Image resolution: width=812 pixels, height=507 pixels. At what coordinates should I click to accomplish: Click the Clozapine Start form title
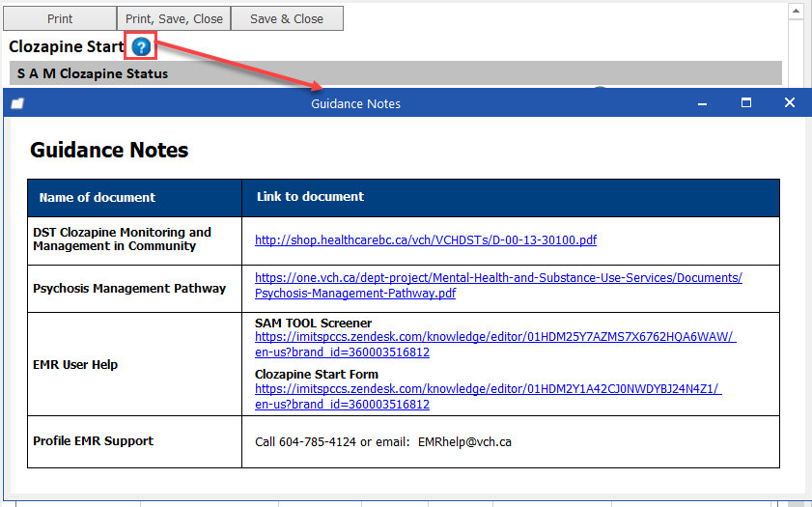(67, 46)
